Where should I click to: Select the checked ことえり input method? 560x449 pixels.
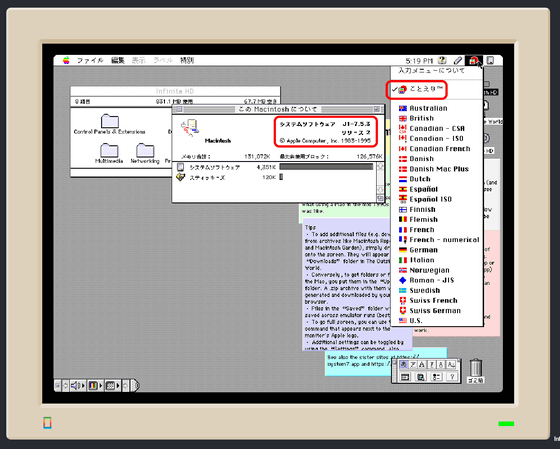[x=437, y=89]
